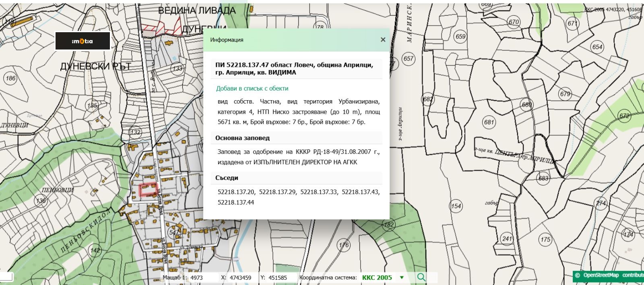Click 'Добави в списък с обекти' link

pyautogui.click(x=252, y=89)
